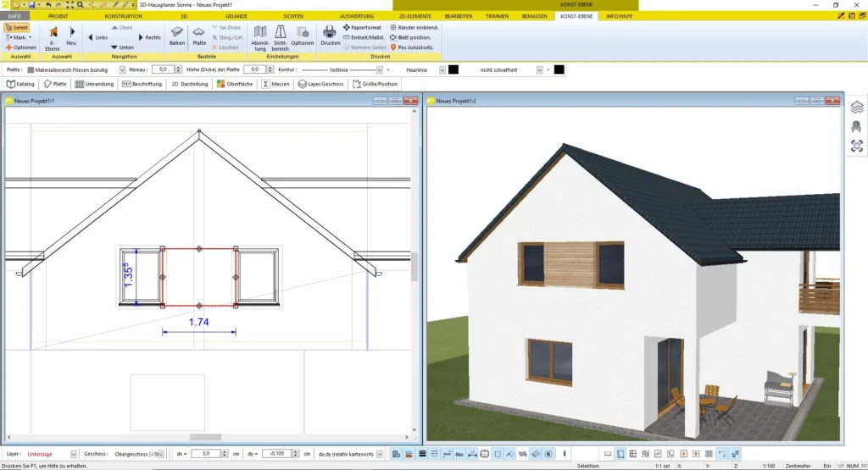Select the Platte plate tool in ribbon
The height and width of the screenshot is (470, 868).
pos(199,36)
